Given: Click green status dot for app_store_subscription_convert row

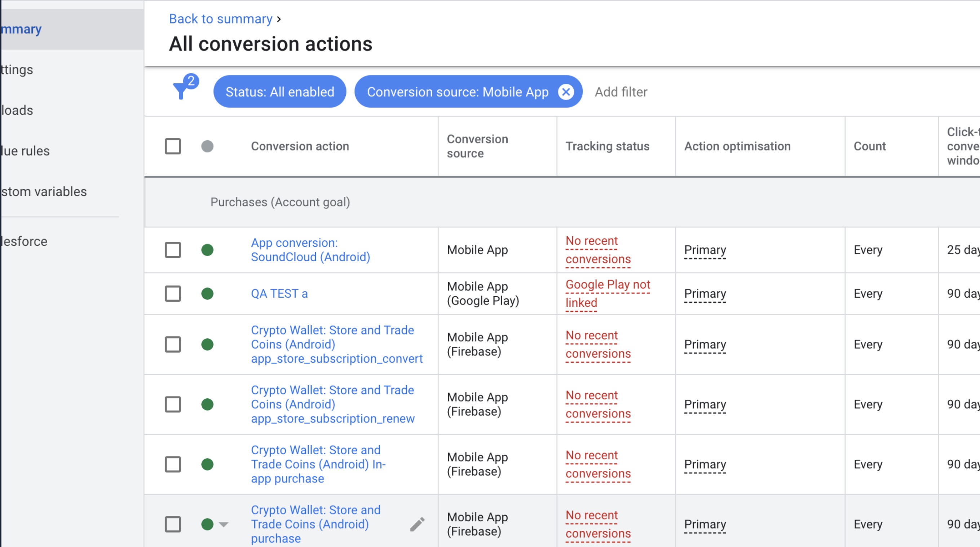Looking at the screenshot, I should tap(207, 345).
